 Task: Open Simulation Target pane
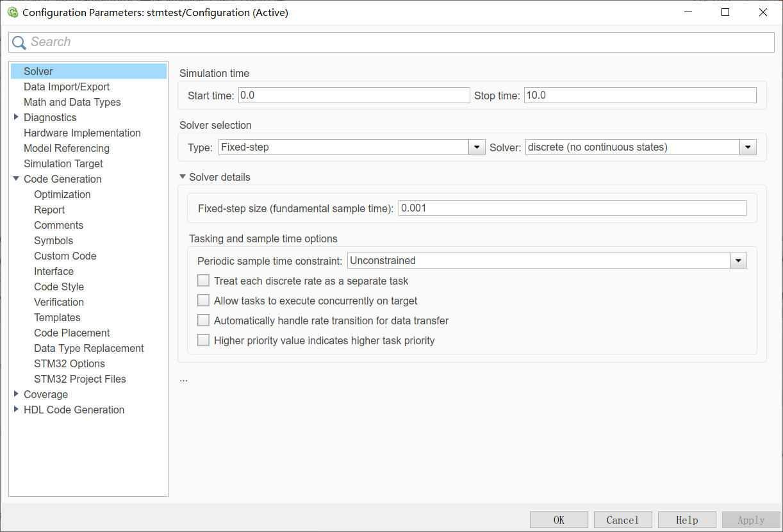[x=63, y=163]
